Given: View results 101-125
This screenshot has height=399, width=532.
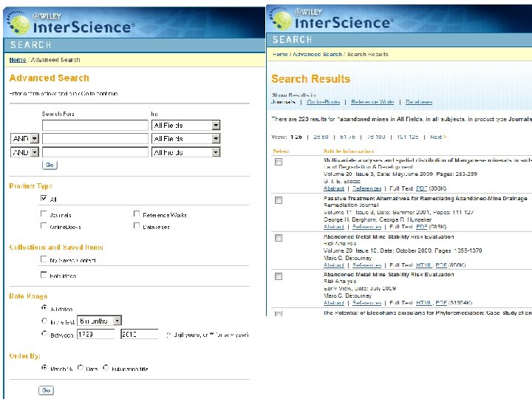Looking at the screenshot, I should (x=407, y=137).
